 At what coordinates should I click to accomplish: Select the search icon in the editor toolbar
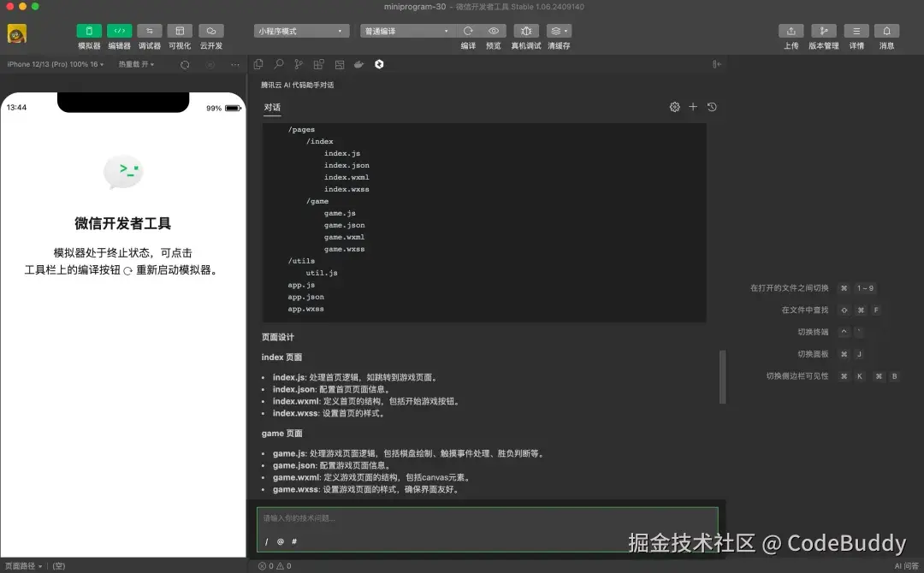278,63
